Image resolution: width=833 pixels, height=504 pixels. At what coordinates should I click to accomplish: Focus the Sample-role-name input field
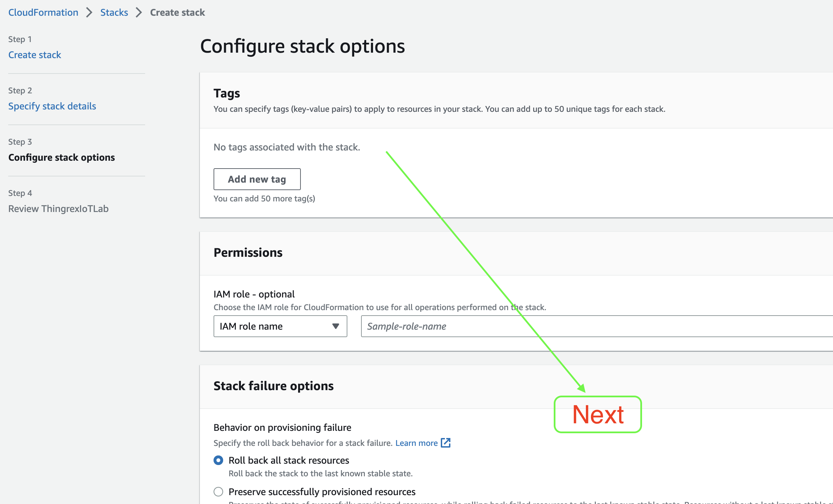[x=597, y=326]
